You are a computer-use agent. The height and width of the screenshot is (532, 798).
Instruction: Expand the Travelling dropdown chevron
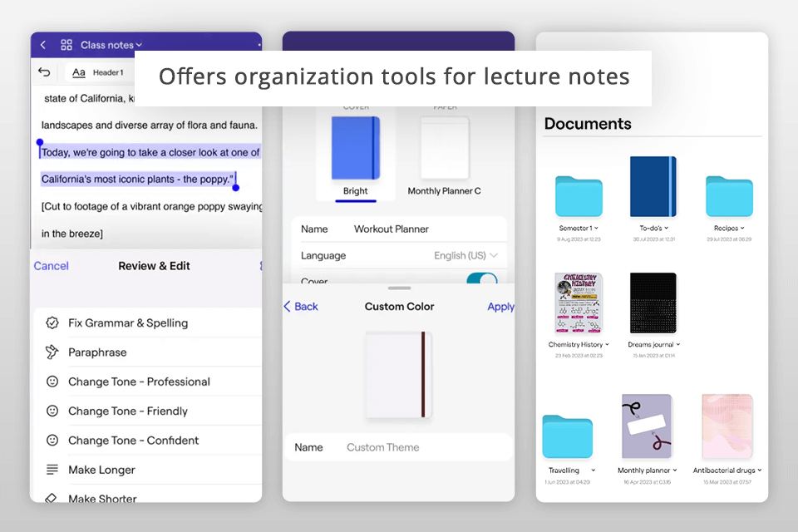click(593, 470)
